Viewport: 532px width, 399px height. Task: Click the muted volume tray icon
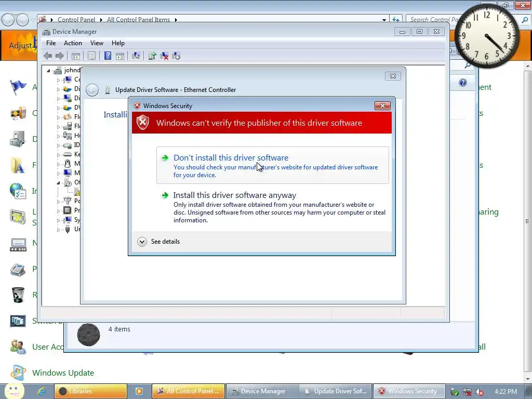[x=480, y=392]
